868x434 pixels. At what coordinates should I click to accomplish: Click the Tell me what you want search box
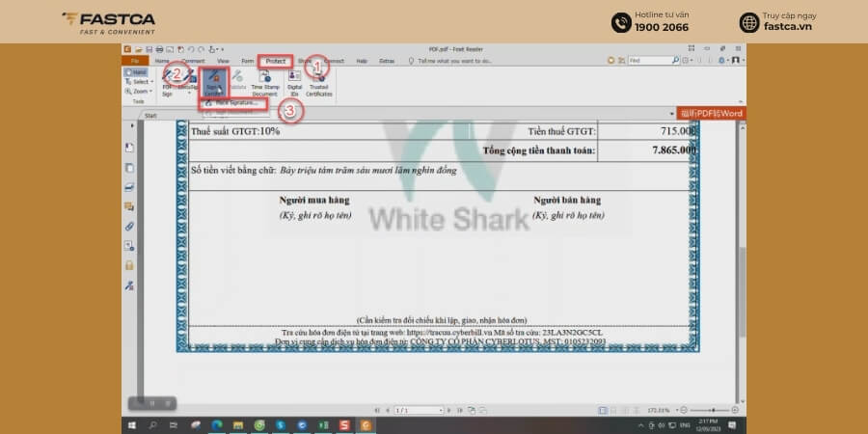click(454, 61)
